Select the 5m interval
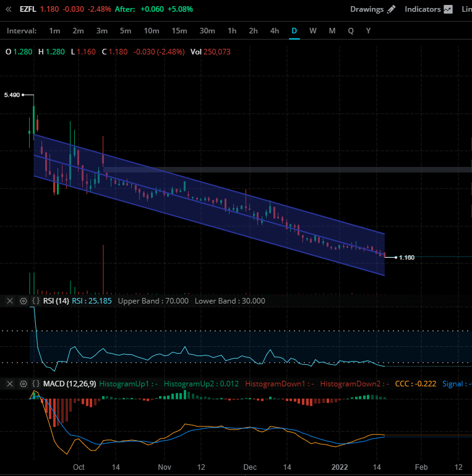472x476 pixels. [126, 31]
